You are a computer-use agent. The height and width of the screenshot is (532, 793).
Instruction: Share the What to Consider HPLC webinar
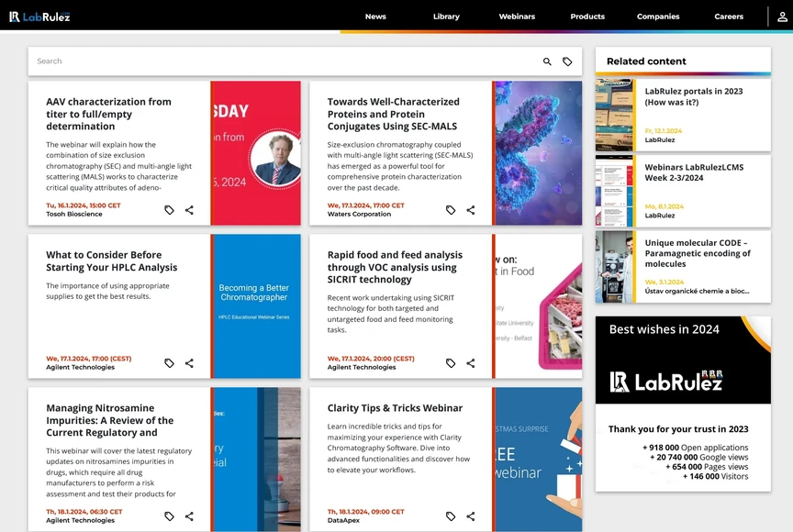pos(189,363)
